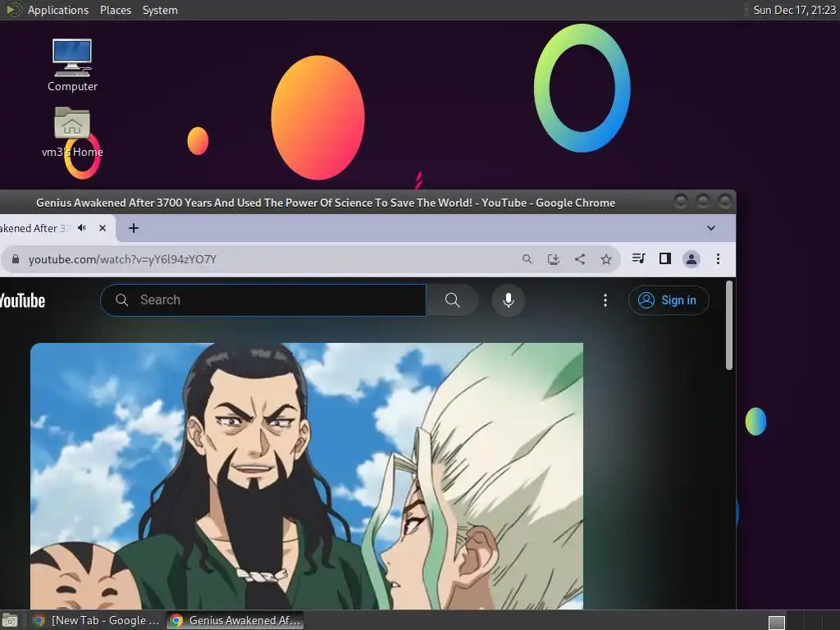Submit search with YouTube magnifier button
The image size is (840, 630).
point(452,300)
